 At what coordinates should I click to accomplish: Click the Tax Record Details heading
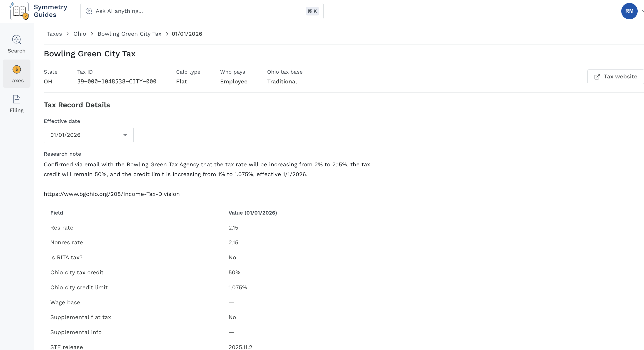77,105
